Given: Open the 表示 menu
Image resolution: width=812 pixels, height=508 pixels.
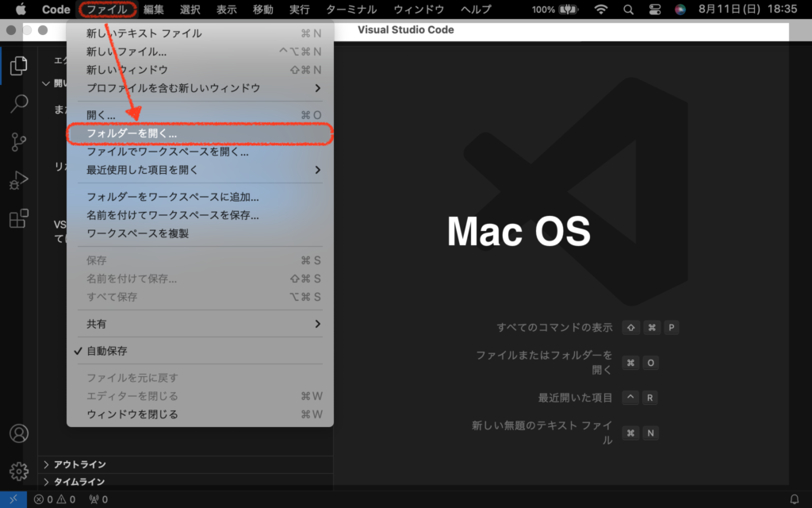Looking at the screenshot, I should [226, 10].
